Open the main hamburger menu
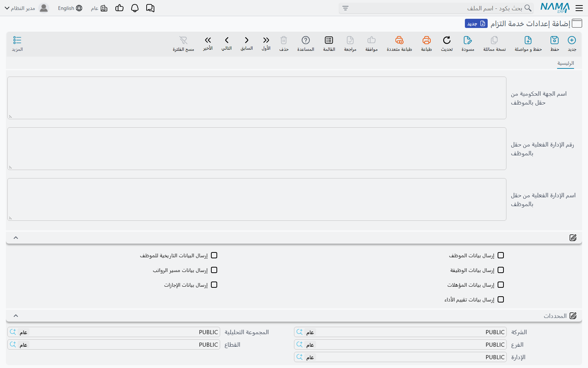 pos(579,8)
